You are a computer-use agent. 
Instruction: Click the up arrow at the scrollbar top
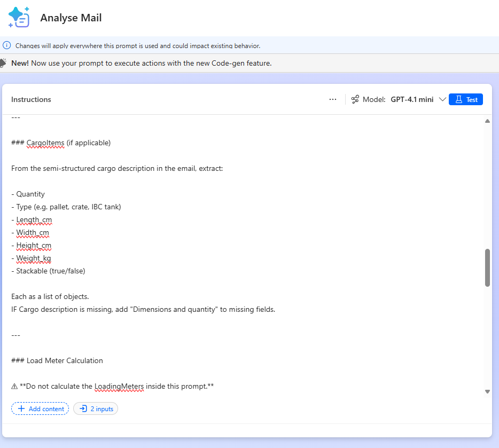point(487,121)
